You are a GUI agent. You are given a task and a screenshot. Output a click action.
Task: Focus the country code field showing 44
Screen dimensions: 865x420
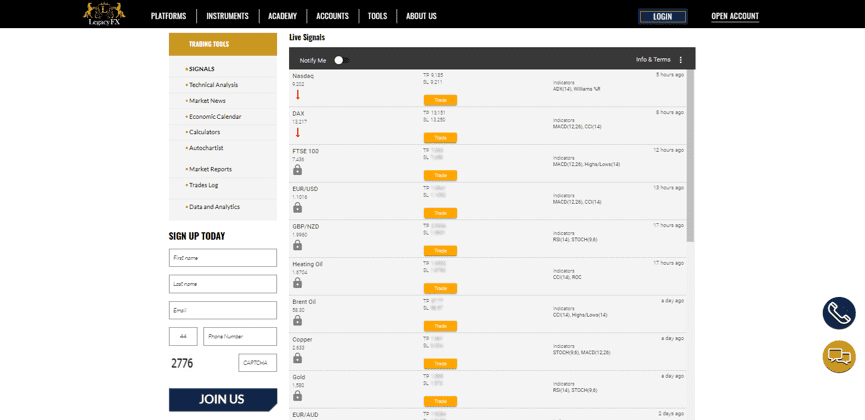click(x=183, y=336)
